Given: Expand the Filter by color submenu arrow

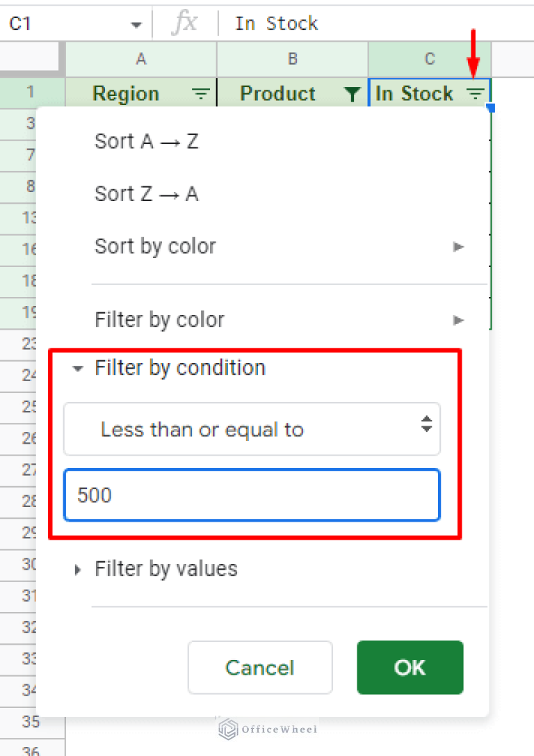Looking at the screenshot, I should pos(458,320).
